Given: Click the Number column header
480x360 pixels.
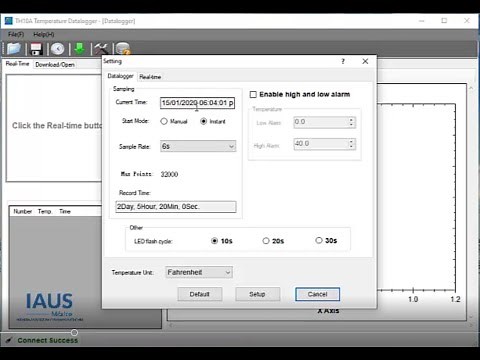Looking at the screenshot, I should (x=23, y=211).
